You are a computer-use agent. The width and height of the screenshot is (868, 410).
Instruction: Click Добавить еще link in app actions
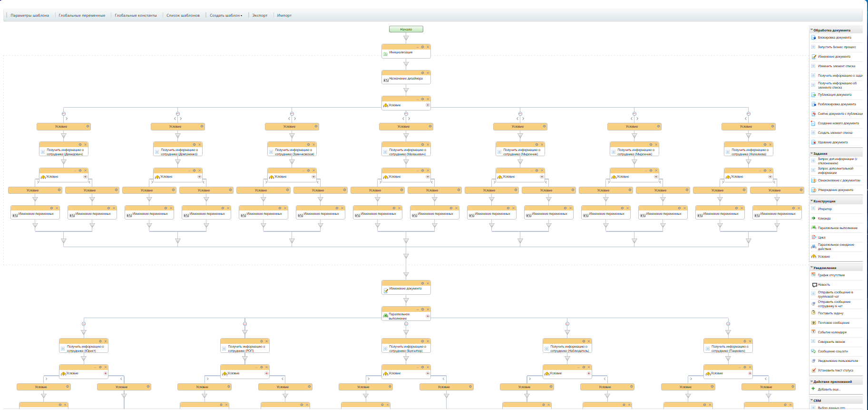(x=829, y=390)
